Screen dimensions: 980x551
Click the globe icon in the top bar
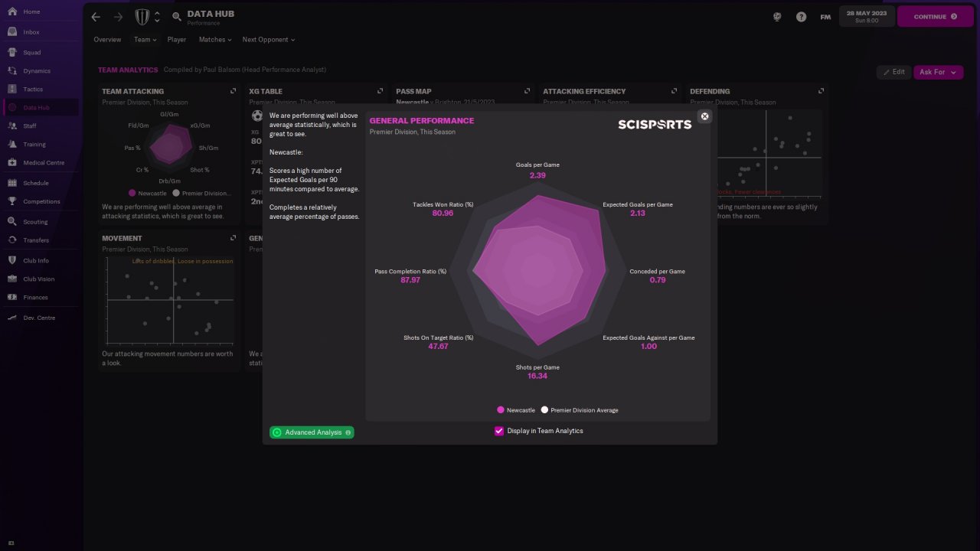[x=777, y=17]
